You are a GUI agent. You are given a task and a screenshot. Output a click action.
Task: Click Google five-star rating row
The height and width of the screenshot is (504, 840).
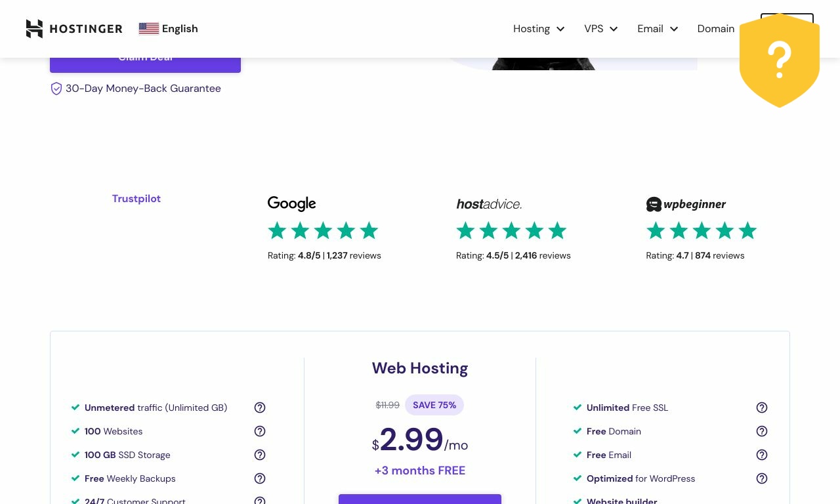coord(323,230)
